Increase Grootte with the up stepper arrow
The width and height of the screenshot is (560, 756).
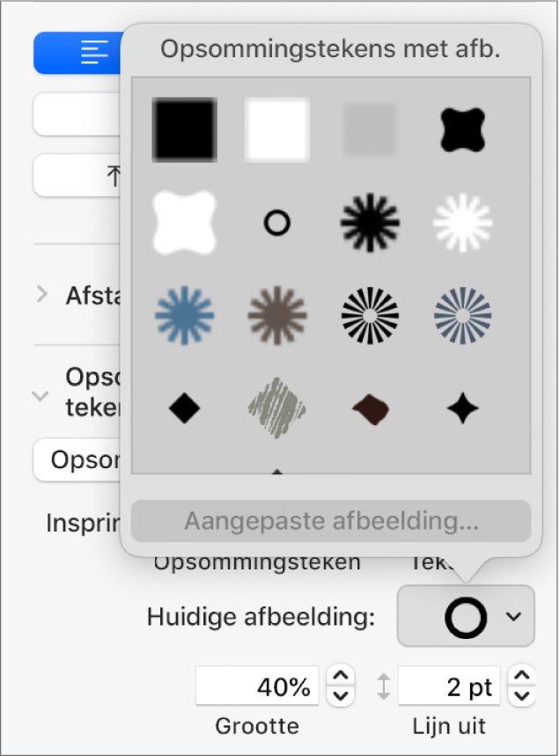click(x=340, y=677)
